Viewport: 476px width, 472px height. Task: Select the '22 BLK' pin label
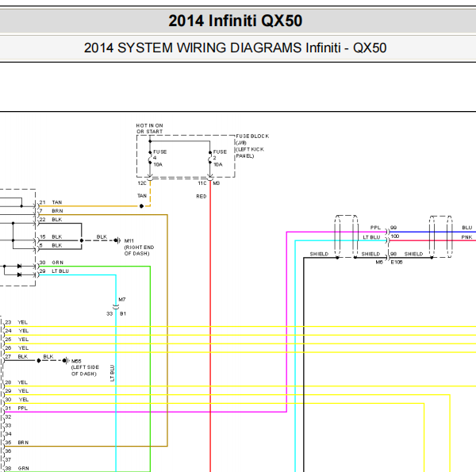coord(51,220)
